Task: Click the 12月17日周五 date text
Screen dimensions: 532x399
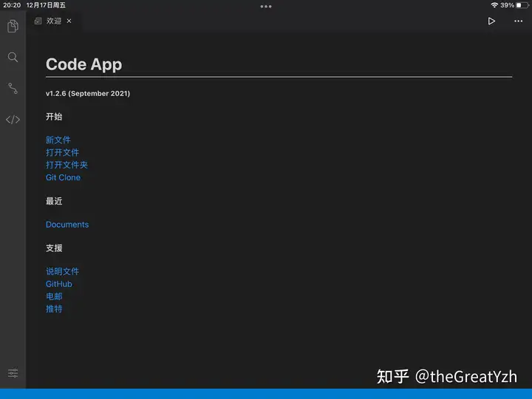Action: coord(46,5)
